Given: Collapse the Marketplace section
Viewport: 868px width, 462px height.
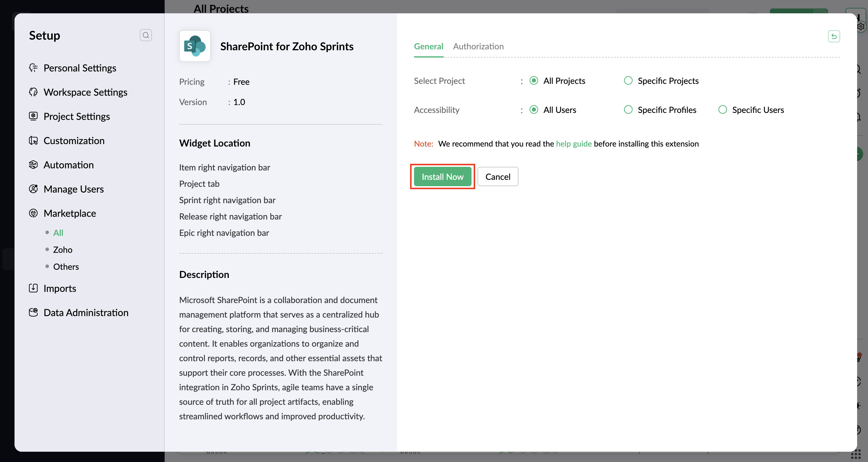Looking at the screenshot, I should 70,213.
